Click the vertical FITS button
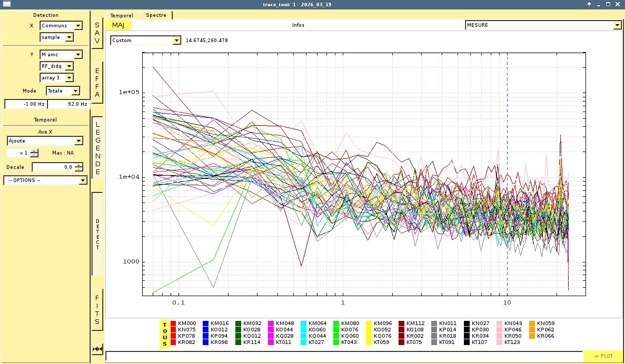The image size is (625, 364). click(x=97, y=310)
